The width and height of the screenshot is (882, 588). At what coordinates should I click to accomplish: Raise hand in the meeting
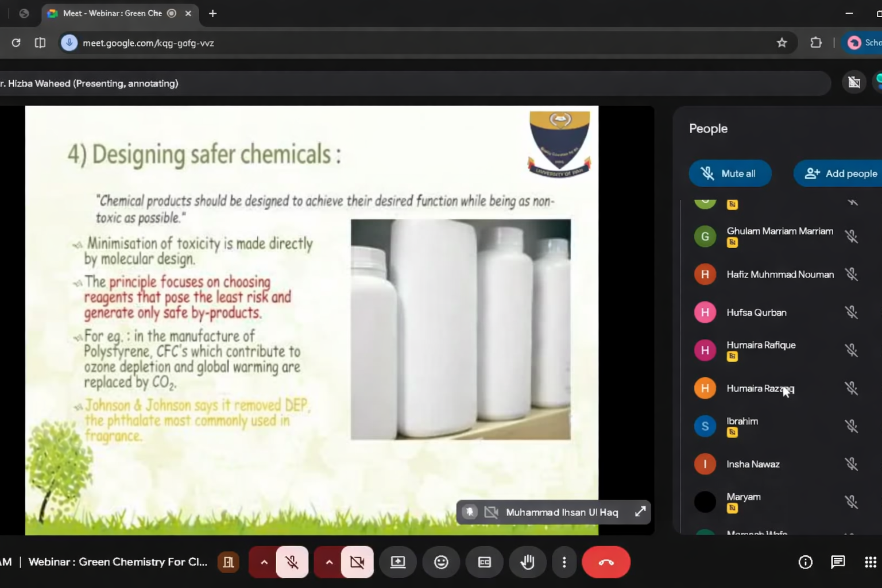[x=527, y=562]
